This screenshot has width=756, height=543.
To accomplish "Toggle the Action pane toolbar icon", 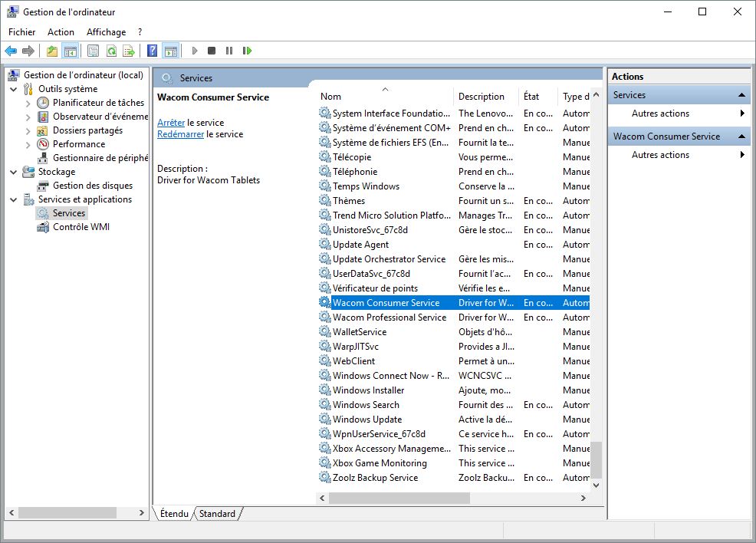I will click(171, 51).
